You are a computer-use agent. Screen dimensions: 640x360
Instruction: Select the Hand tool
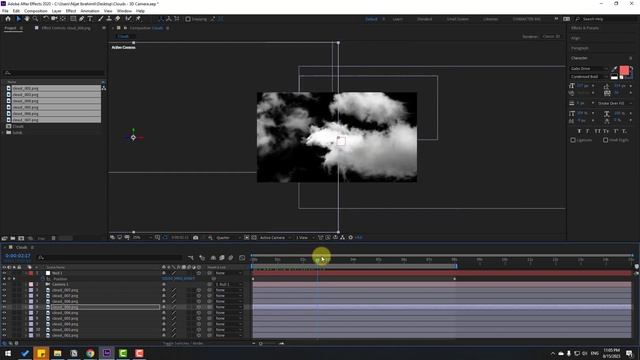27,19
